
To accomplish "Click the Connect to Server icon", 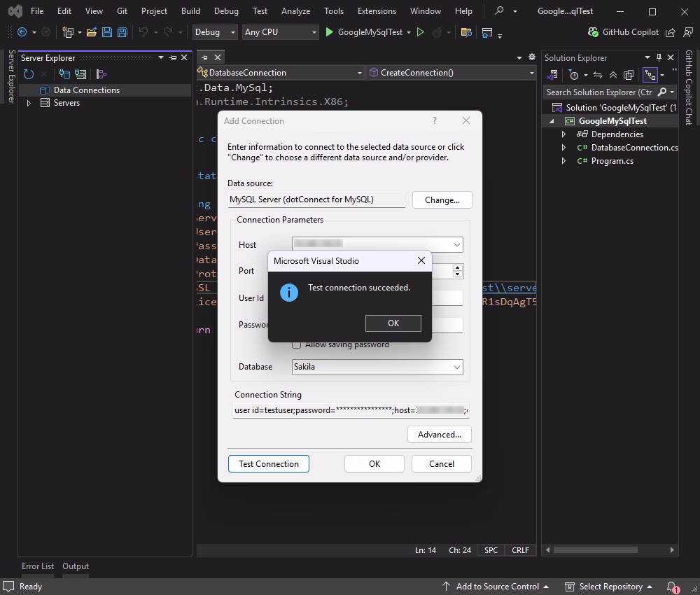I will coord(80,74).
